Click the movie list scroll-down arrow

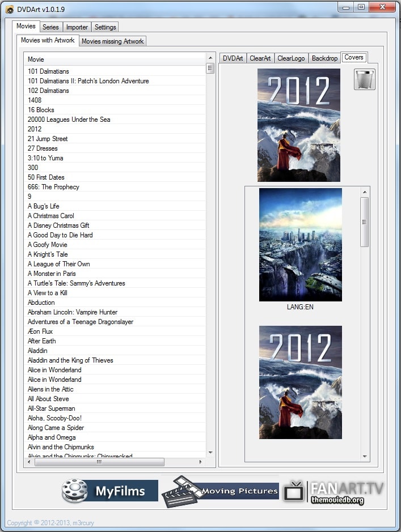coord(210,453)
